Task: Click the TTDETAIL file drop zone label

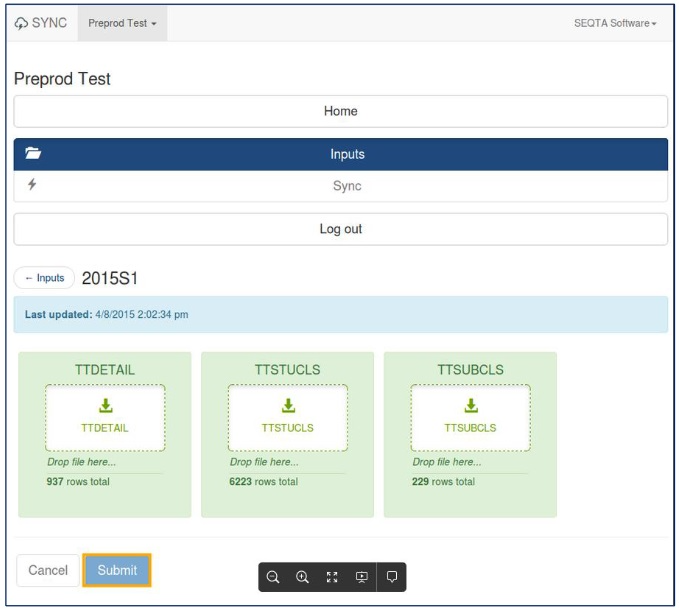Action: (105, 428)
